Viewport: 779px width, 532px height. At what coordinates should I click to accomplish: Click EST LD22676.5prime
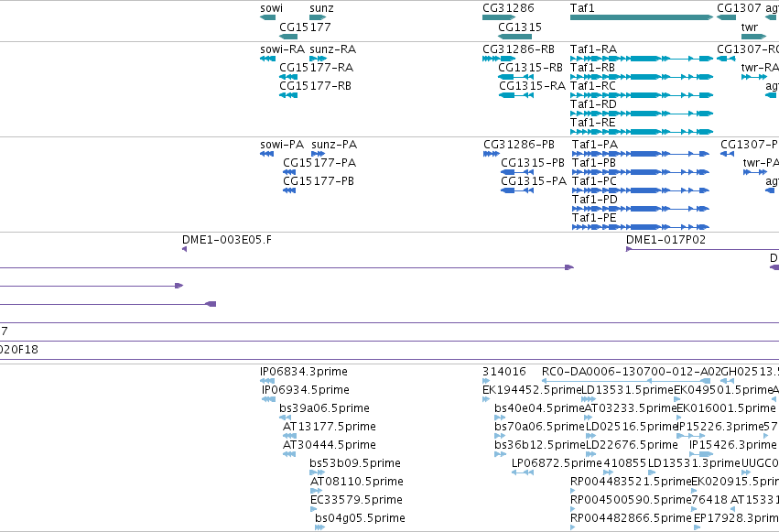pyautogui.click(x=591, y=454)
